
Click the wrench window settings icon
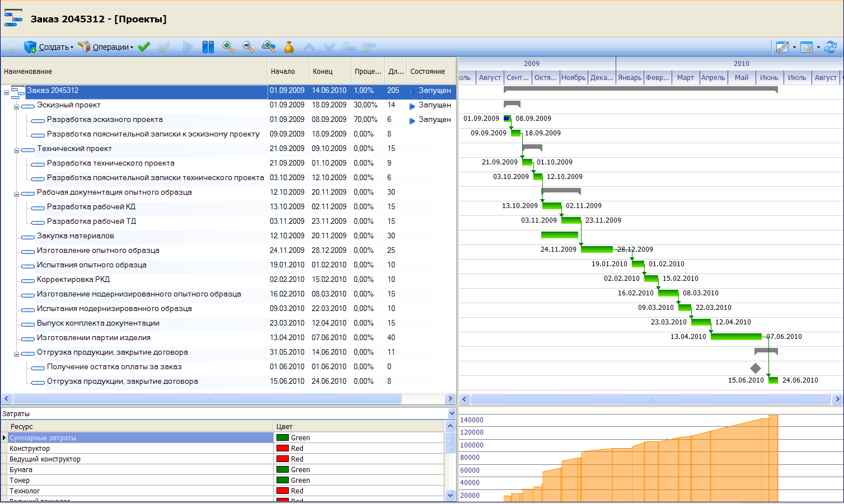click(782, 48)
